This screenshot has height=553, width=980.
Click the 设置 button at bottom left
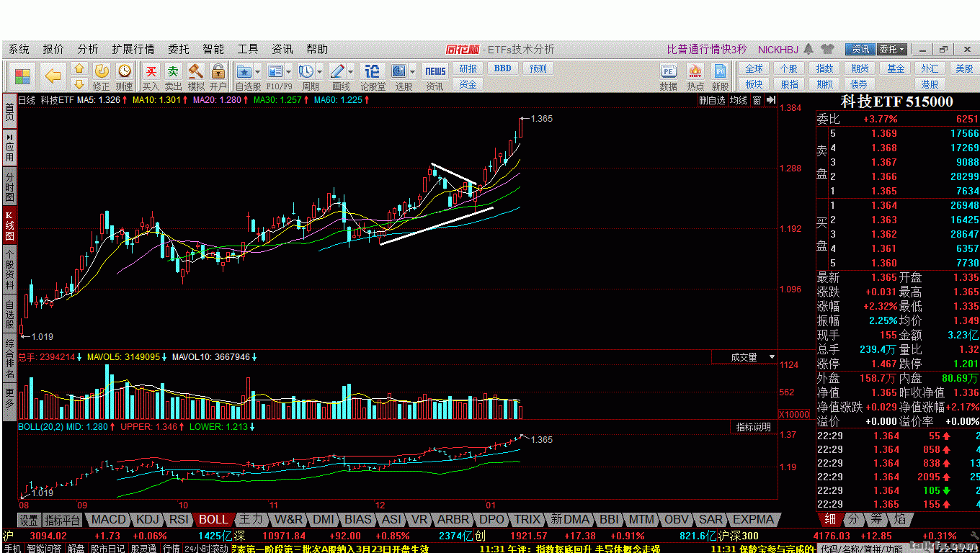coord(29,520)
